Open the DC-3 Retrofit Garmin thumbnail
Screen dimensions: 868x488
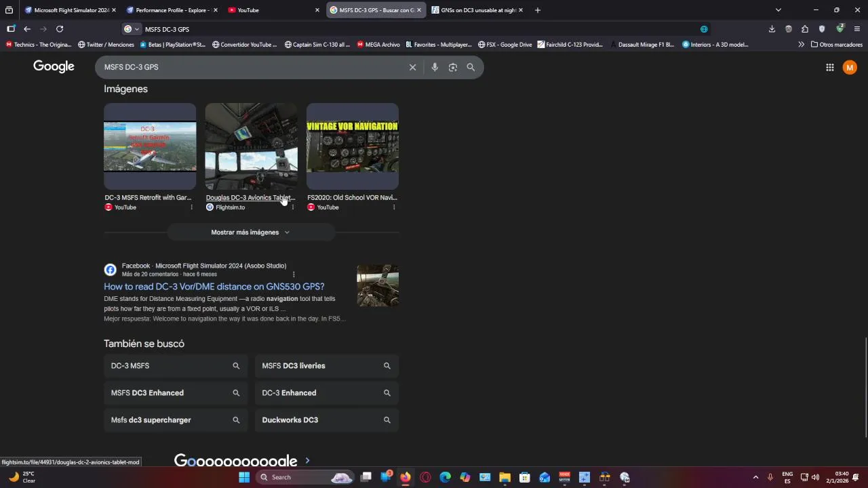click(x=150, y=146)
